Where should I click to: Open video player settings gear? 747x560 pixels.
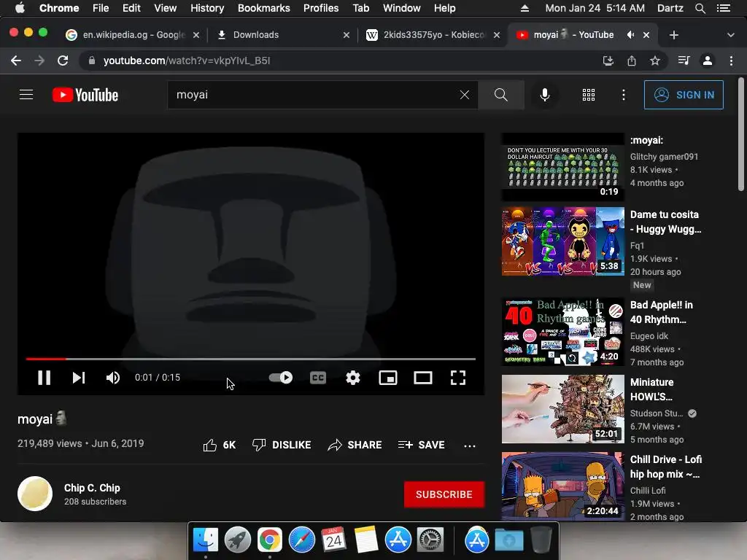pyautogui.click(x=353, y=378)
